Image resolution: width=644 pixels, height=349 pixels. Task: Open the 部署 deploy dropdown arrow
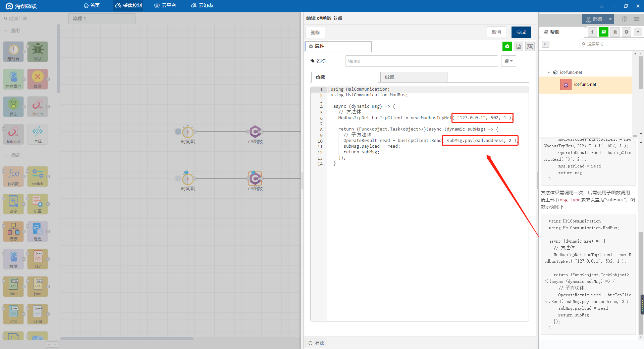click(x=610, y=19)
